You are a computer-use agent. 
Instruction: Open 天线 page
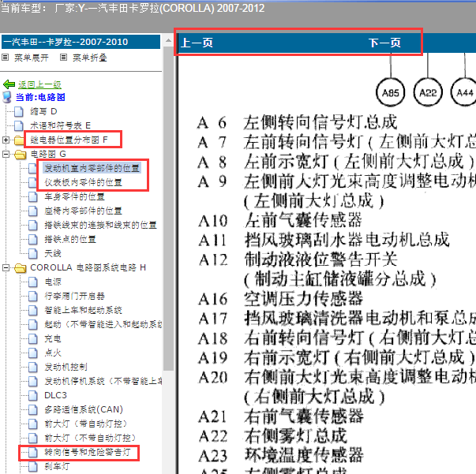click(x=53, y=253)
